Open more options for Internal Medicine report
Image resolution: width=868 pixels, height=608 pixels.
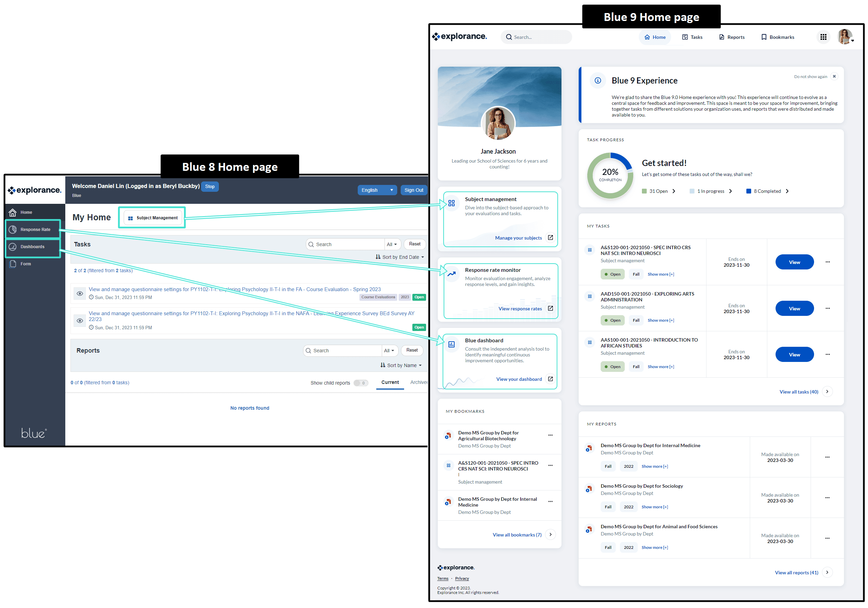click(x=827, y=457)
